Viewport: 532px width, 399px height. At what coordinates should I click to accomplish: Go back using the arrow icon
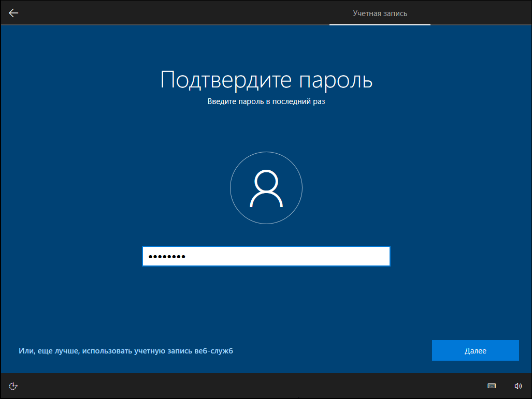click(x=13, y=13)
